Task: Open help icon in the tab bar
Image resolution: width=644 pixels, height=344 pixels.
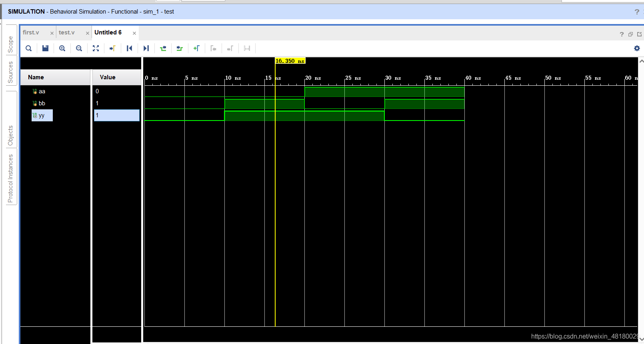Action: point(622,34)
